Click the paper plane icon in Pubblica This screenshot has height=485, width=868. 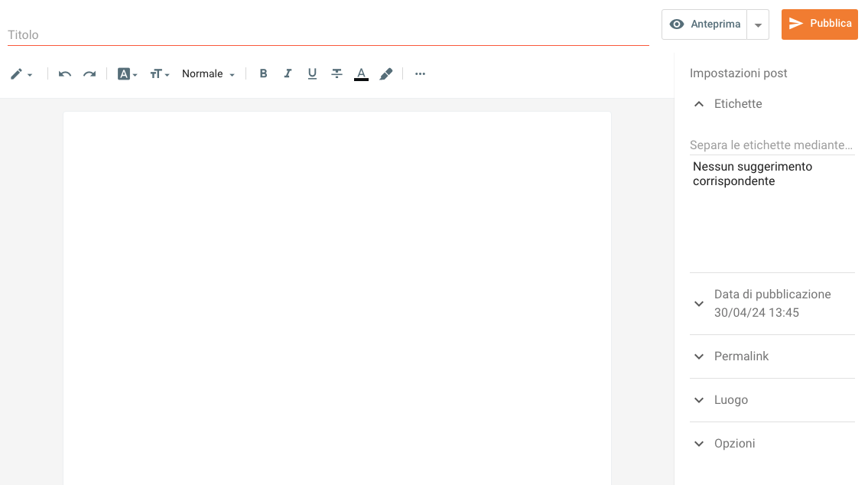(795, 23)
